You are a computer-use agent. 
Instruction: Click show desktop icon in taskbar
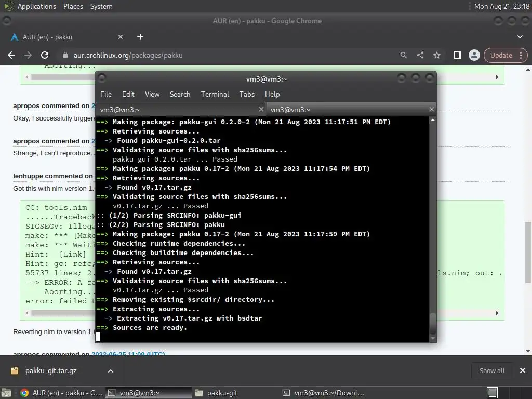[6, 393]
